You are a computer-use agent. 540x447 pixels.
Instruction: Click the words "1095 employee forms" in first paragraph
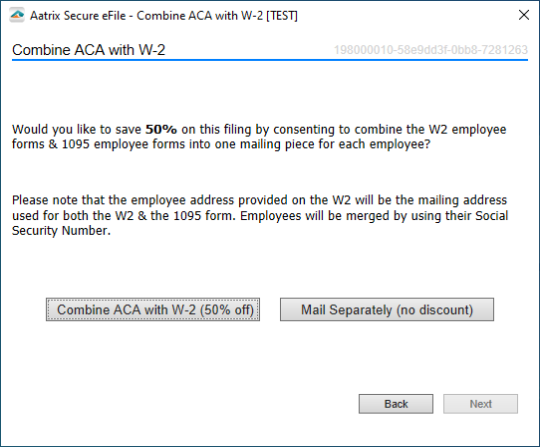122,144
